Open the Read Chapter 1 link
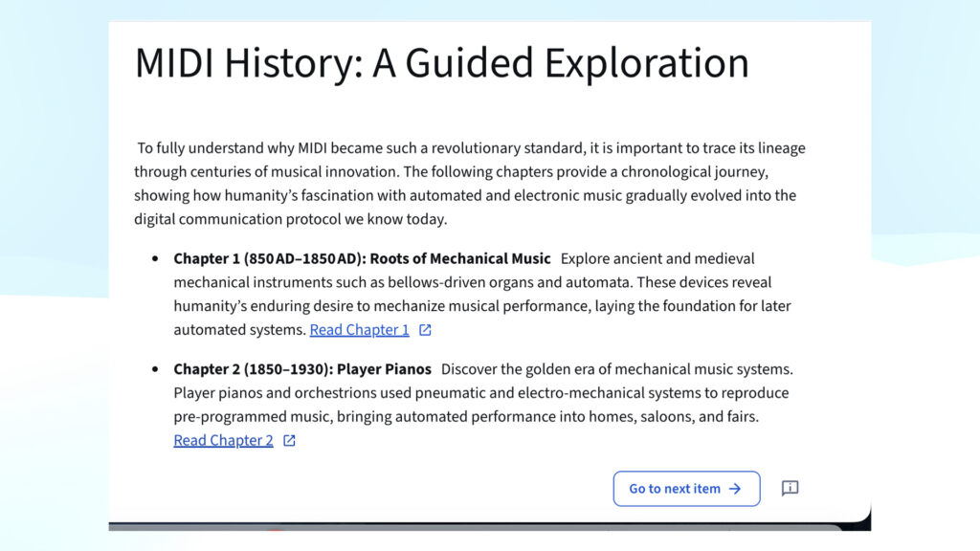Screen dimensions: 980x551 359,330
